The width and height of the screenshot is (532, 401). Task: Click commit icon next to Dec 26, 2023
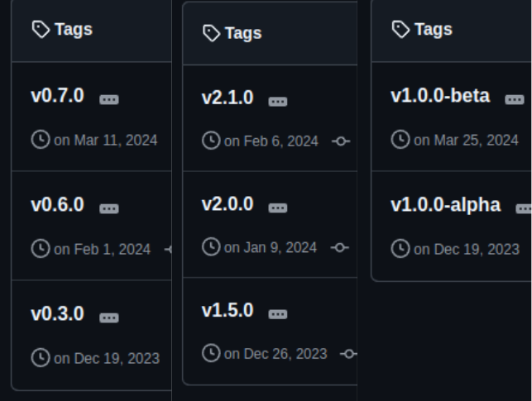(x=348, y=354)
